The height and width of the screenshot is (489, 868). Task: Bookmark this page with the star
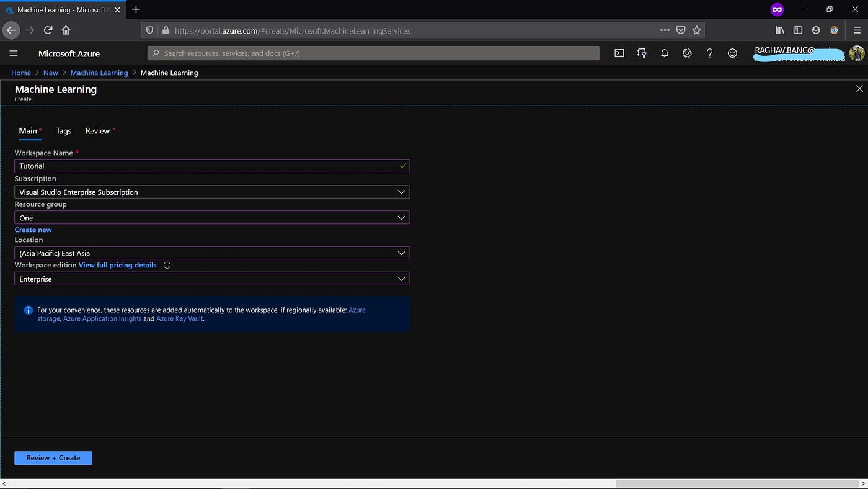coord(696,30)
